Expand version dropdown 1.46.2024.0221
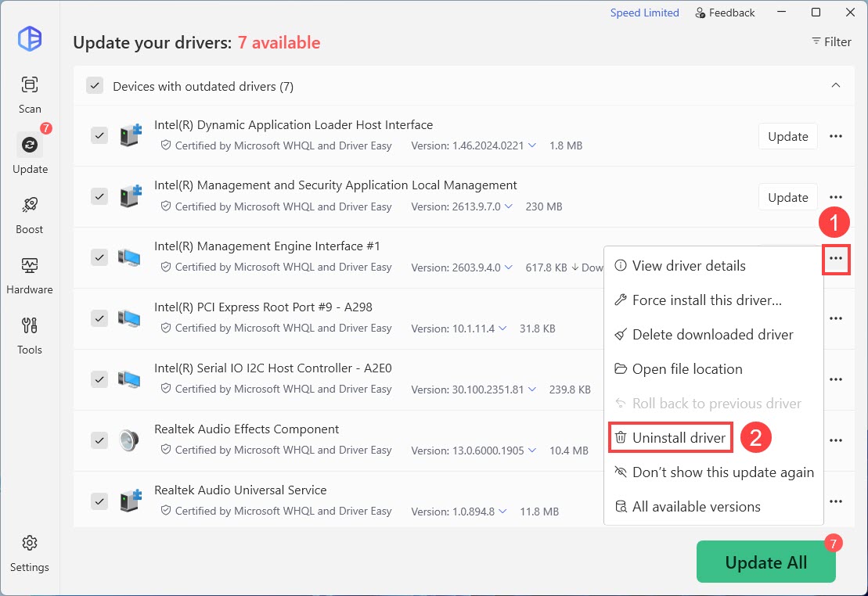The height and width of the screenshot is (596, 868). (532, 145)
